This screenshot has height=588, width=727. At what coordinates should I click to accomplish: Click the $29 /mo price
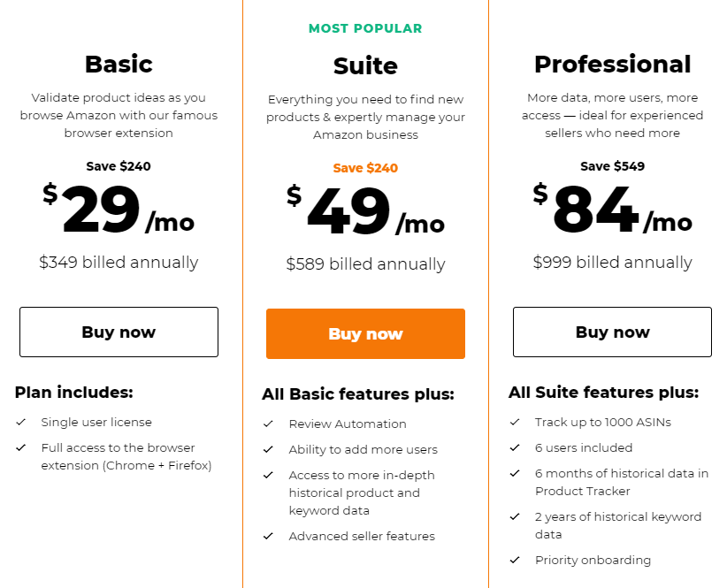[119, 210]
